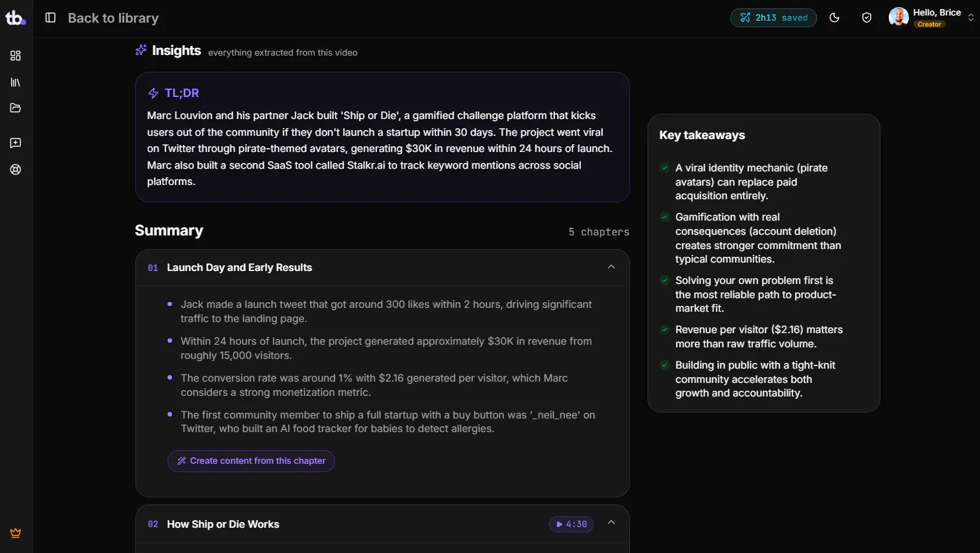Open the dashboard grid icon in sidebar
The width and height of the screenshot is (980, 553).
tap(16, 56)
